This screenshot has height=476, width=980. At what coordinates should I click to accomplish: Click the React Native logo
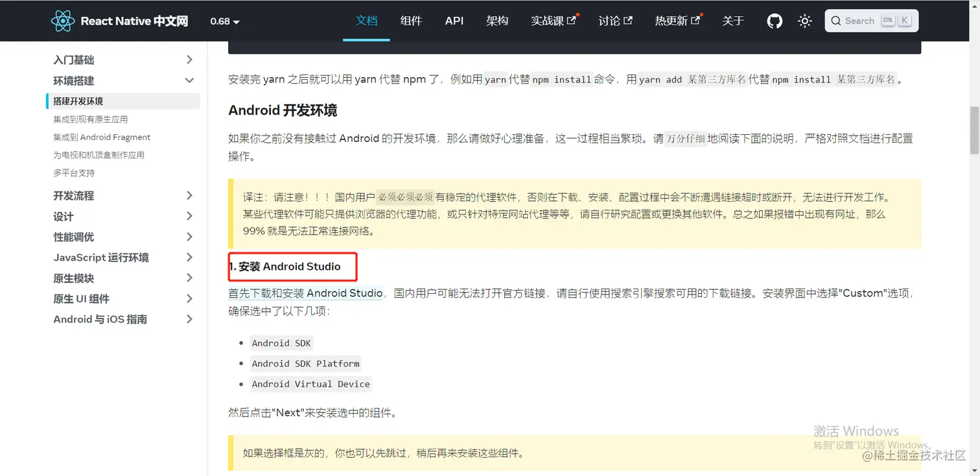(x=63, y=20)
